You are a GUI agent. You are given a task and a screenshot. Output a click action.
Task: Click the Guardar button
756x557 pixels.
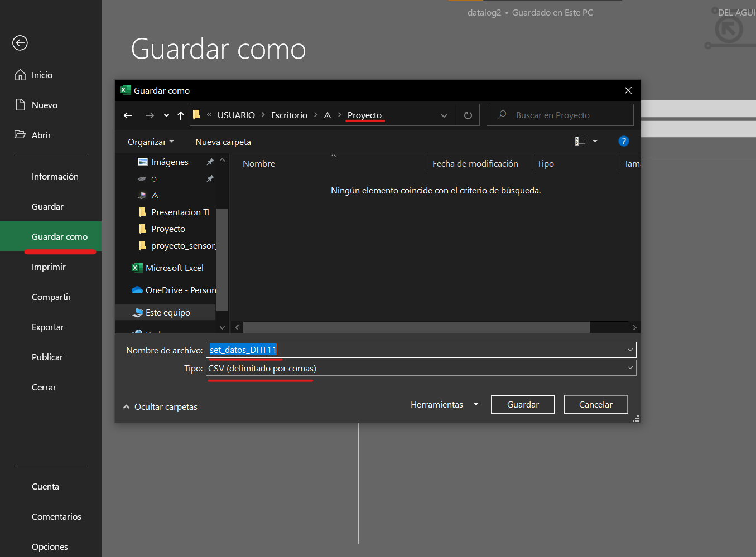523,404
